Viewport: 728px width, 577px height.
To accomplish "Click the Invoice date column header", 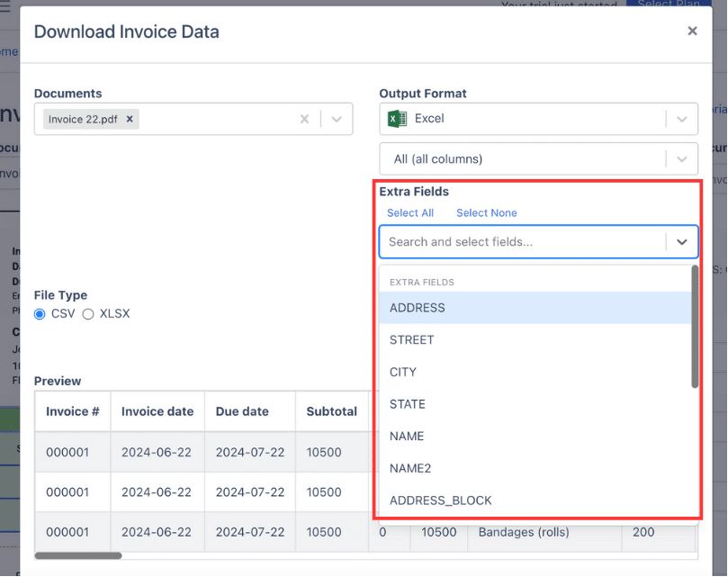I will pos(157,411).
